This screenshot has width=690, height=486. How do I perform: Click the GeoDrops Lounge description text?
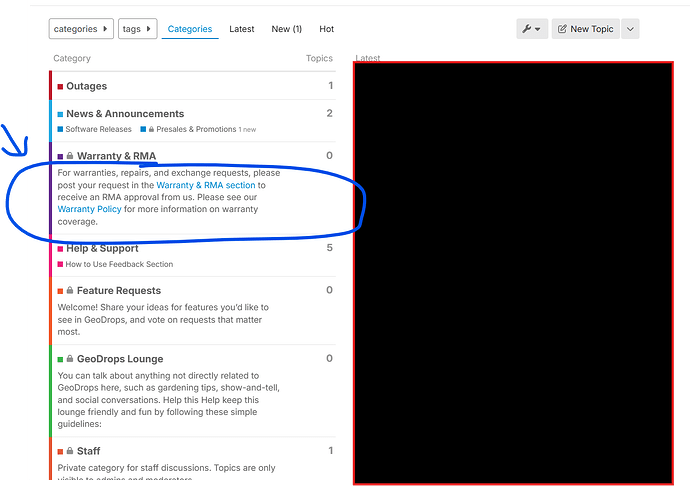pos(169,400)
